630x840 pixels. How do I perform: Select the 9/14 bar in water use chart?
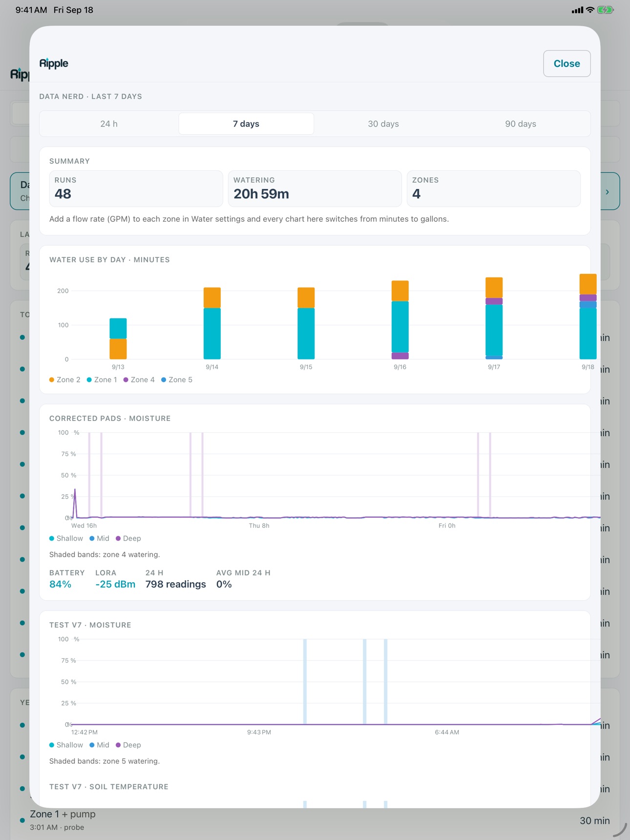coord(212,323)
